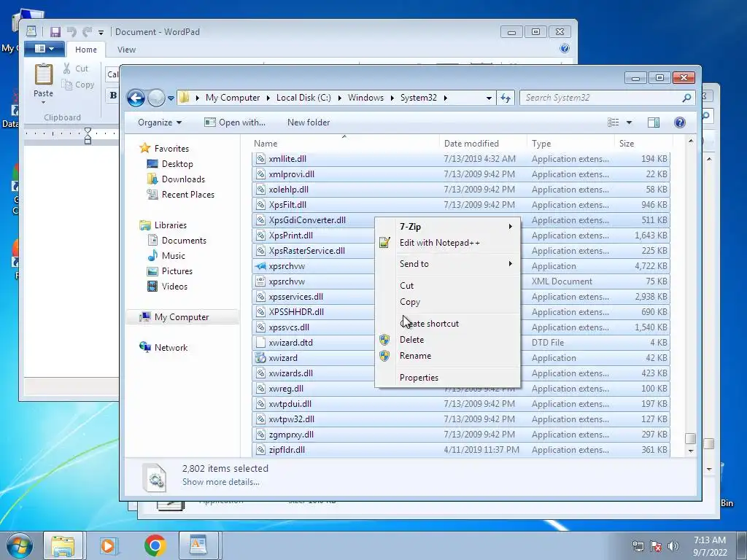Screen dimensions: 747x560
Task: Sort files by the Name column header
Action: tap(344, 144)
